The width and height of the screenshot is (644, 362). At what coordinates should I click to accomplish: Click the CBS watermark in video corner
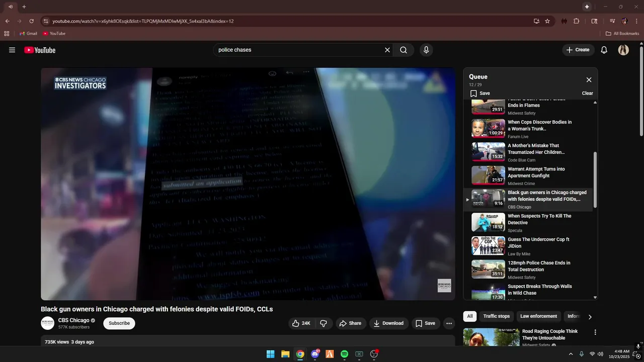pos(444,286)
